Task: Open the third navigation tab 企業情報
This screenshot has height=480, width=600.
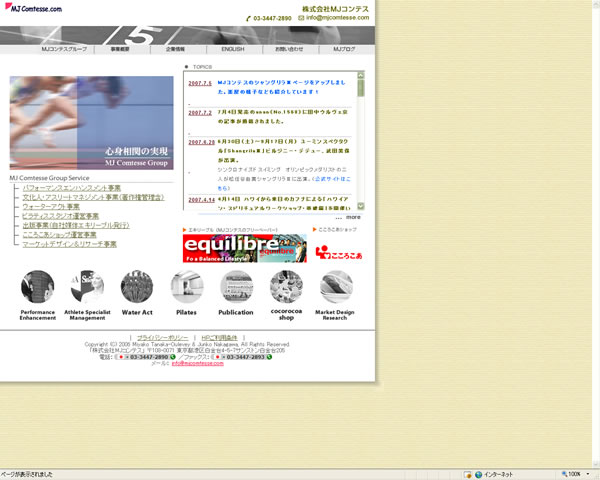Action: 175,49
